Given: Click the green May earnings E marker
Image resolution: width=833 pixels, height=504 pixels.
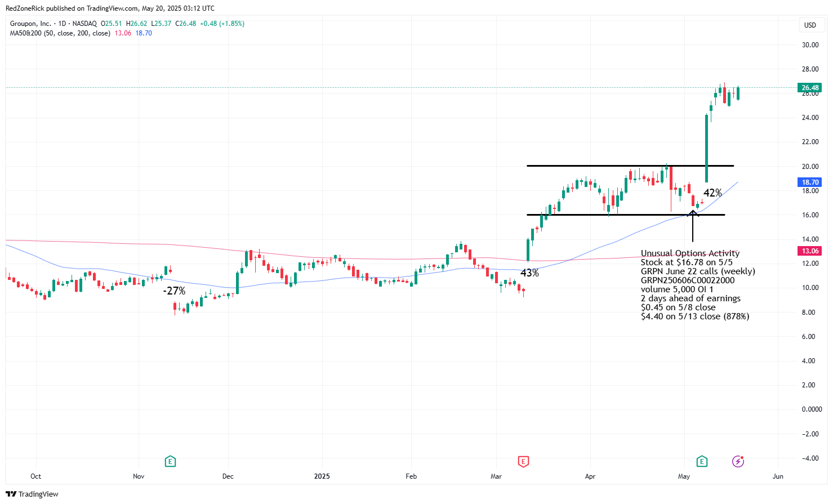Looking at the screenshot, I should click(x=702, y=462).
